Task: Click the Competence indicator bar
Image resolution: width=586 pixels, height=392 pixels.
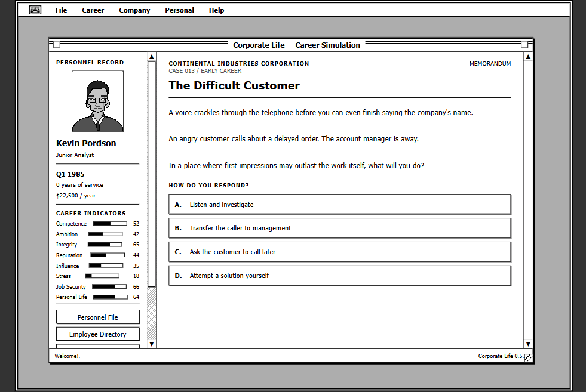Action: (110, 224)
